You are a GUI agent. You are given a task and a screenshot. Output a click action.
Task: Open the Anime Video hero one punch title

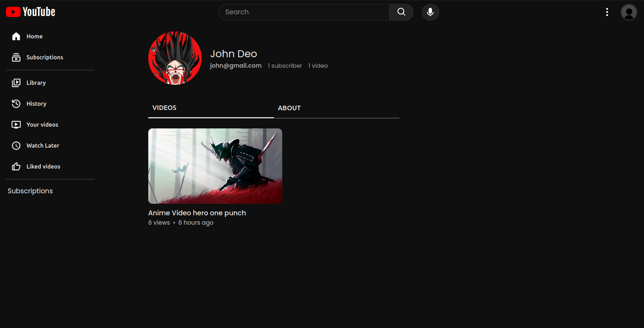[197, 213]
